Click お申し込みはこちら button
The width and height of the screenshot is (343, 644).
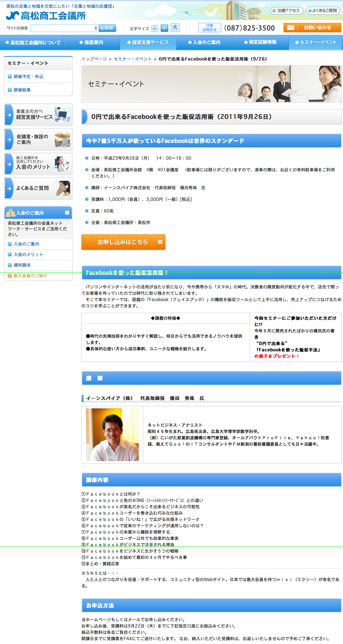pos(123,242)
